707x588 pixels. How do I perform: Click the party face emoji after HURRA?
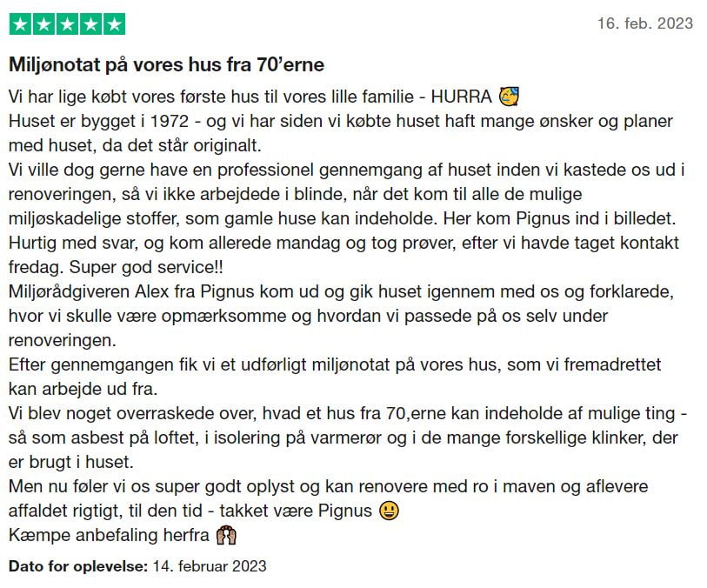(509, 97)
